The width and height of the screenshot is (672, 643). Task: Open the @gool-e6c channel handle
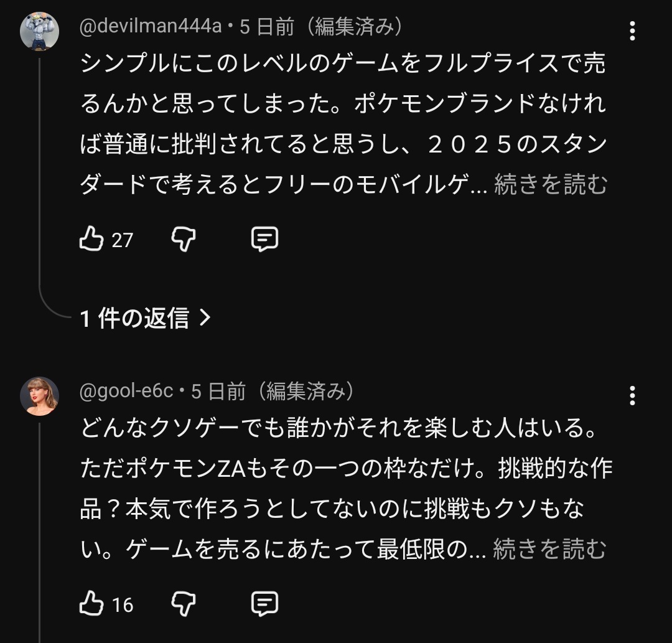pos(126,392)
